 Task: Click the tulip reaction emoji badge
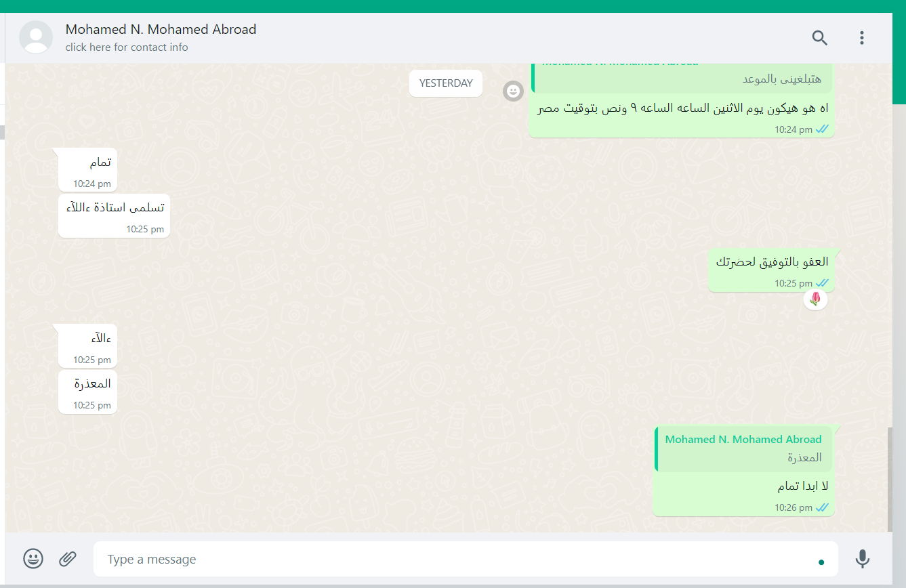point(815,299)
